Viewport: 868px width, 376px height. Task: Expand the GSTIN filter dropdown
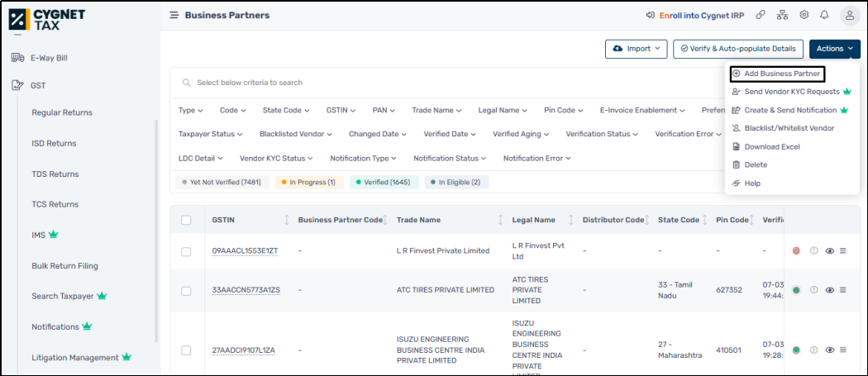pos(341,110)
